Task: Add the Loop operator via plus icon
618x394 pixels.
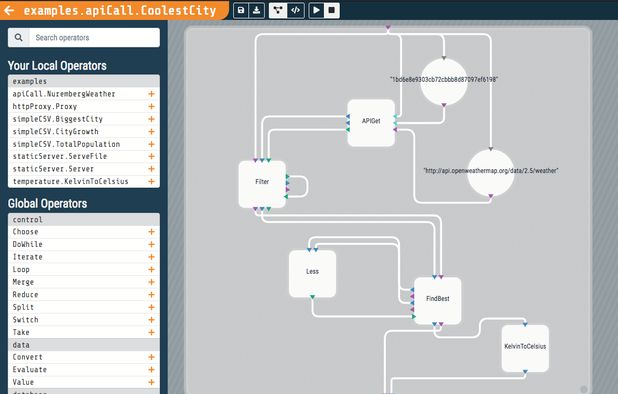Action: [151, 269]
